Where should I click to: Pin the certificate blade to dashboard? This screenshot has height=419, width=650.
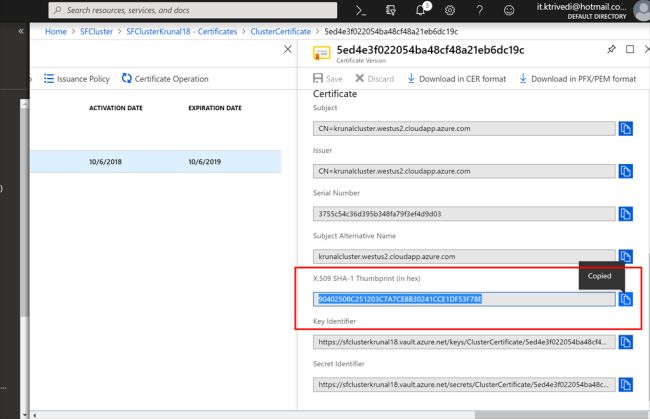click(611, 49)
